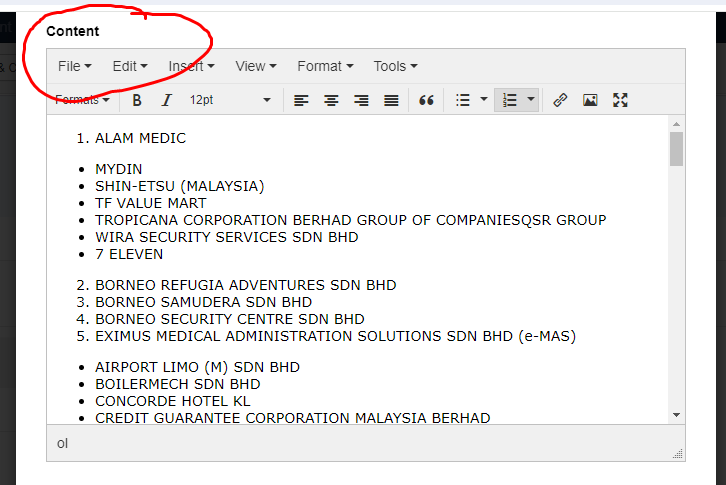Click 'BORNEO REFUGIA ADVENTURES SDN BHD' item
The width and height of the screenshot is (726, 485).
pyautogui.click(x=245, y=285)
